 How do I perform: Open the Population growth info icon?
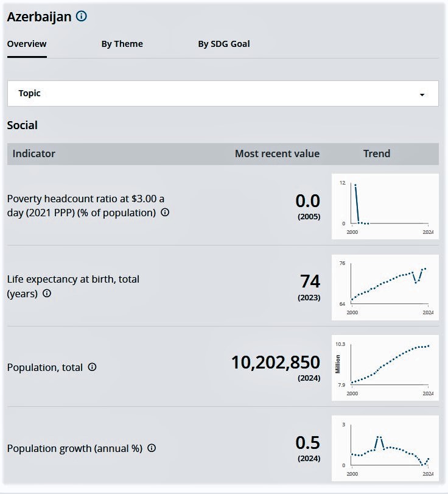[x=152, y=448]
